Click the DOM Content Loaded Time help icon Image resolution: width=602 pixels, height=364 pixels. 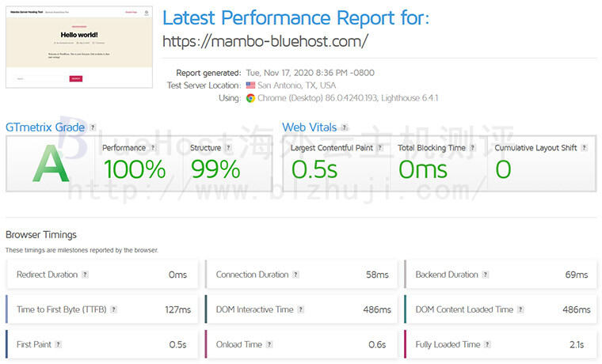(x=520, y=309)
